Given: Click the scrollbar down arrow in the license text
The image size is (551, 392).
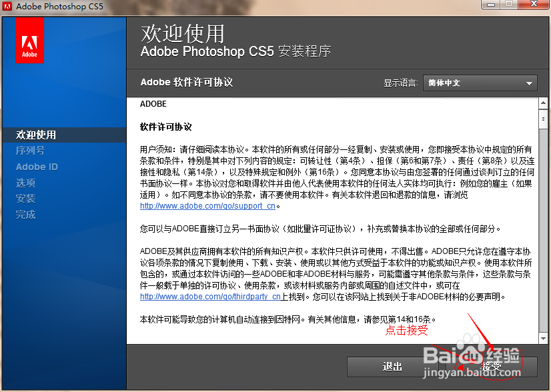Looking at the screenshot, I should tap(543, 339).
